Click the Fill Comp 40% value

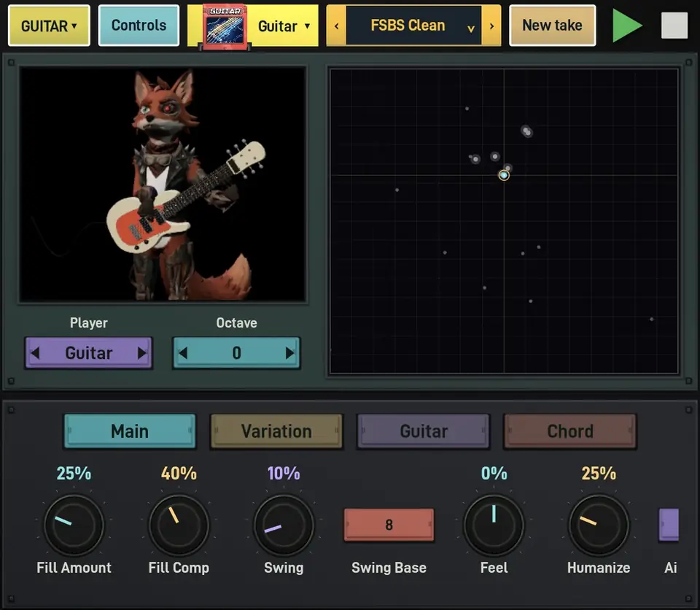point(179,474)
